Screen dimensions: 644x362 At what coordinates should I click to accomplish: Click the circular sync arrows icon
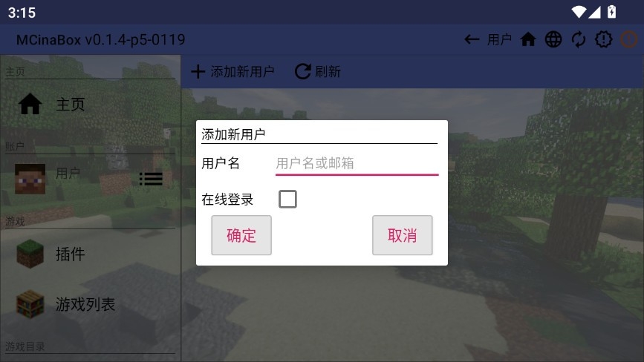[579, 40]
